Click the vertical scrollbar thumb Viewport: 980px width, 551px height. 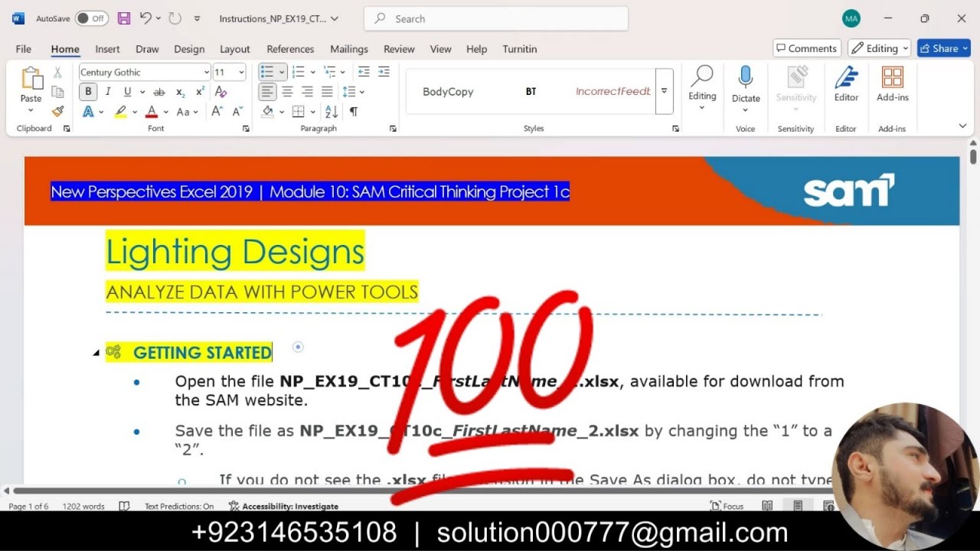[x=973, y=156]
